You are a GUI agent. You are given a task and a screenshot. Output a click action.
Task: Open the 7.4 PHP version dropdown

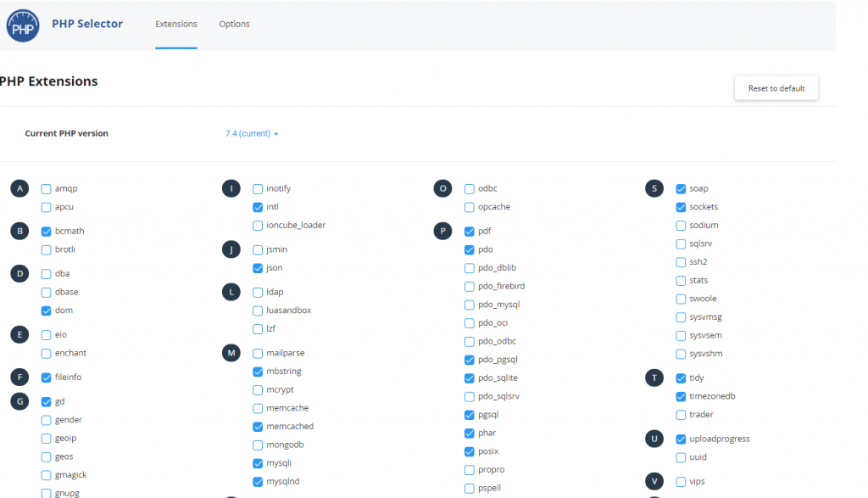[252, 133]
